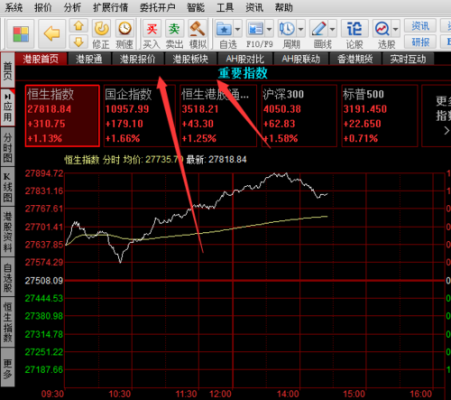Click the 研报 button
451x400 pixels.
point(420,42)
